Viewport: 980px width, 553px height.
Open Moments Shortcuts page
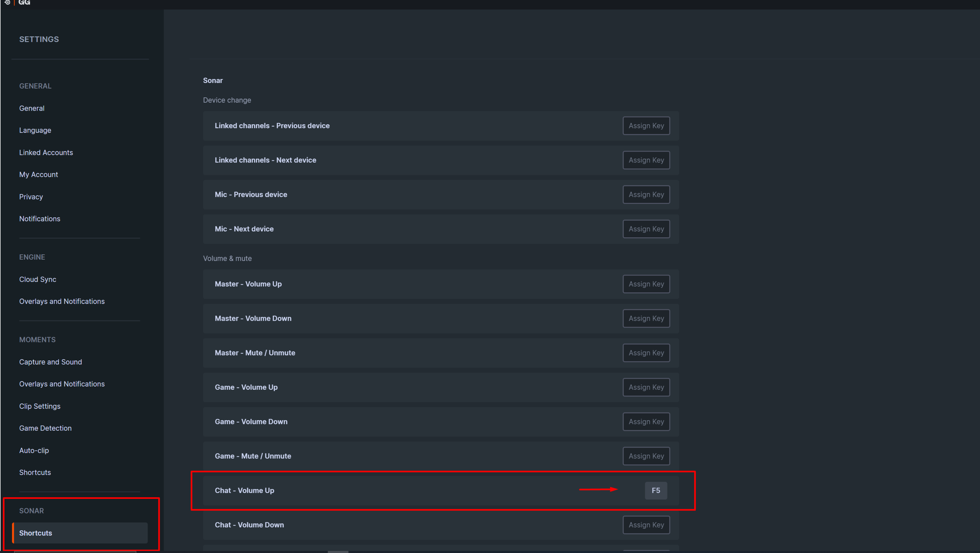click(35, 472)
